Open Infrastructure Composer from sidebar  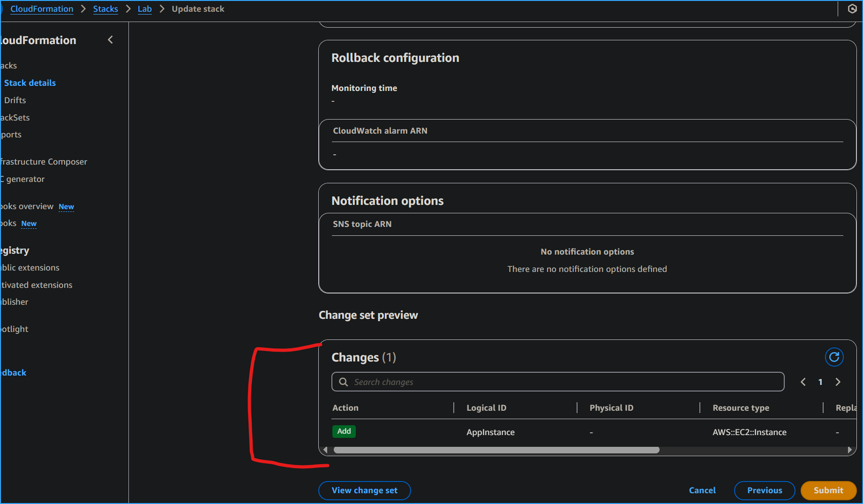pos(44,162)
